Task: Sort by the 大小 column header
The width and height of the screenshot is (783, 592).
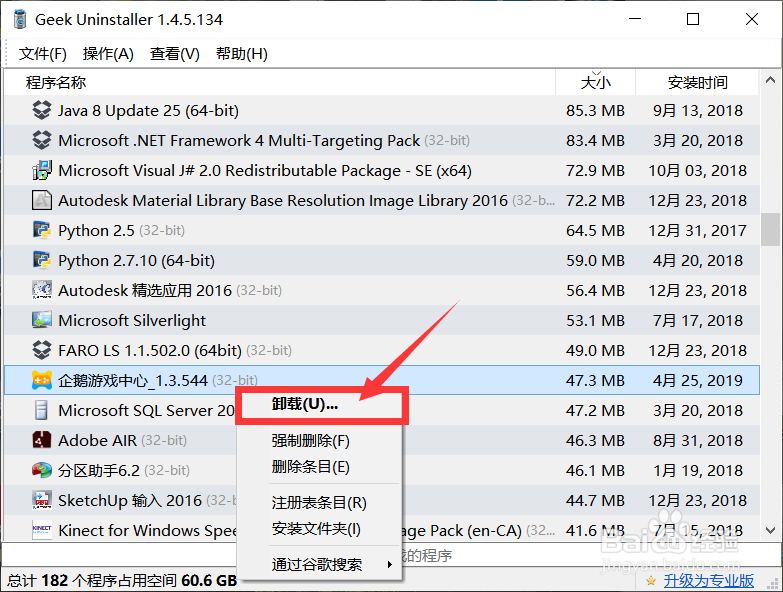Action: 595,82
